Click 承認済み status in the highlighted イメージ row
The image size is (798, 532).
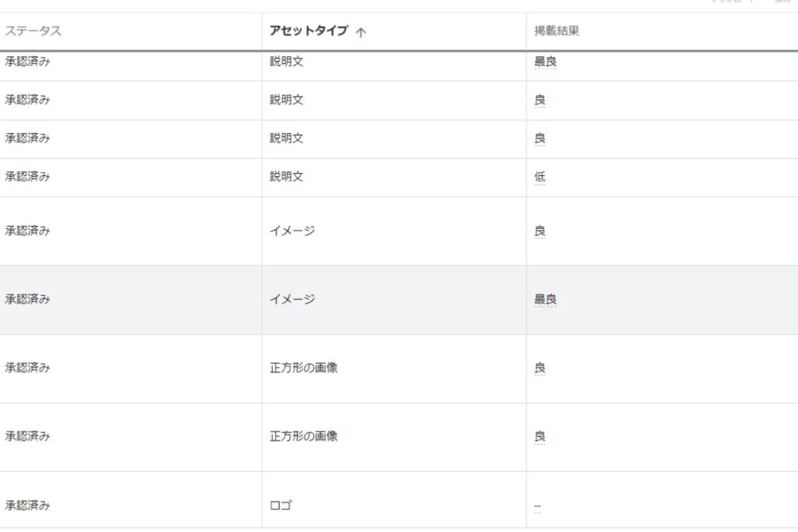coord(27,299)
